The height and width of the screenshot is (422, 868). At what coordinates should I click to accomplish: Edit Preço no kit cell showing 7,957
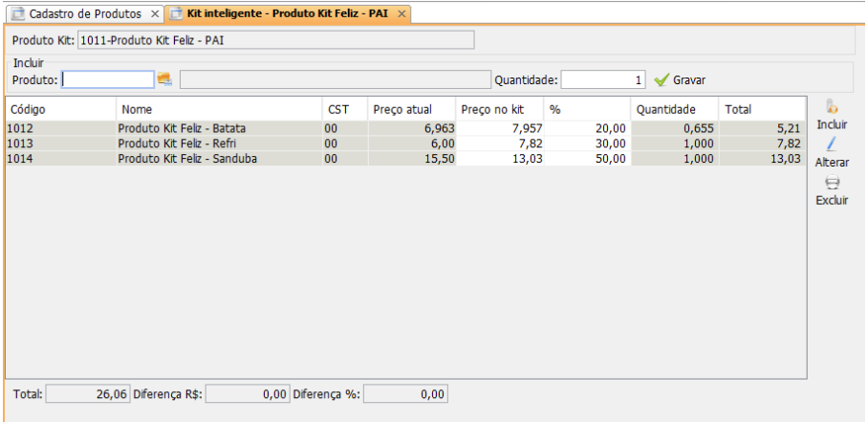499,127
